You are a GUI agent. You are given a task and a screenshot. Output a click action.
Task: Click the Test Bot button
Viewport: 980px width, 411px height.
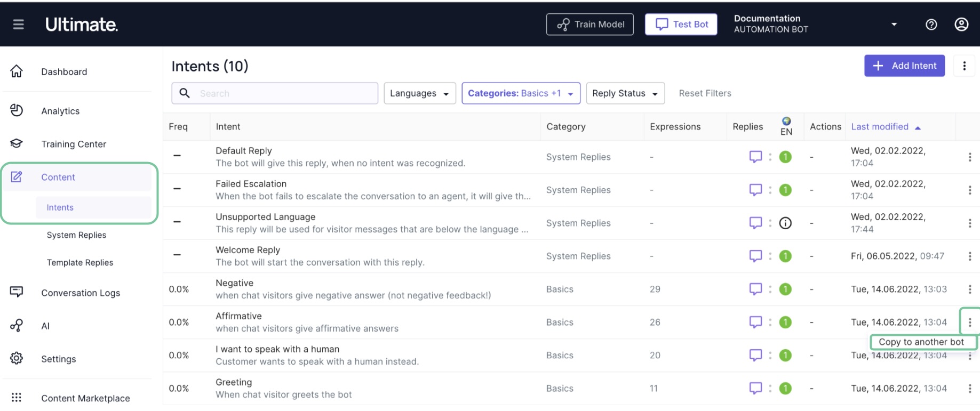pos(681,24)
